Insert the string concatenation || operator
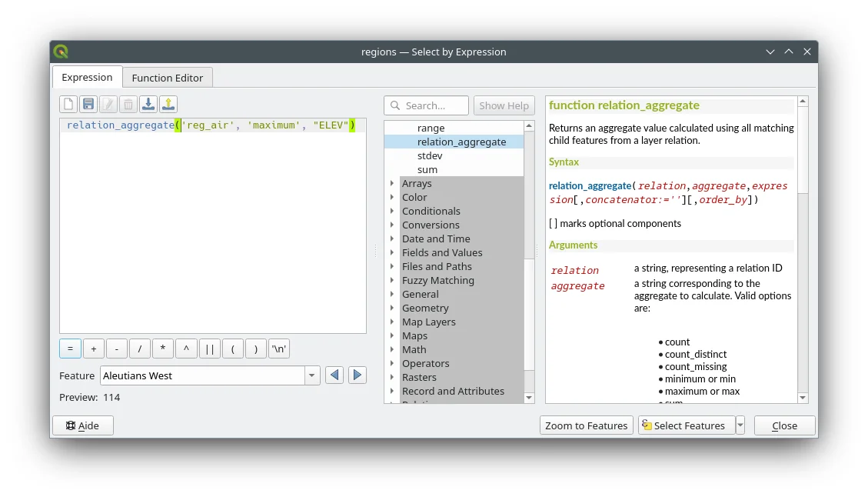Viewport: 868px width, 497px height. point(209,349)
